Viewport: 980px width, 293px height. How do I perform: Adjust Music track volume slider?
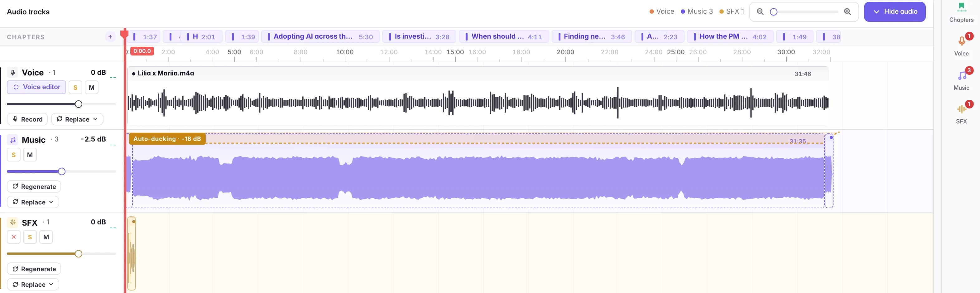[62, 171]
